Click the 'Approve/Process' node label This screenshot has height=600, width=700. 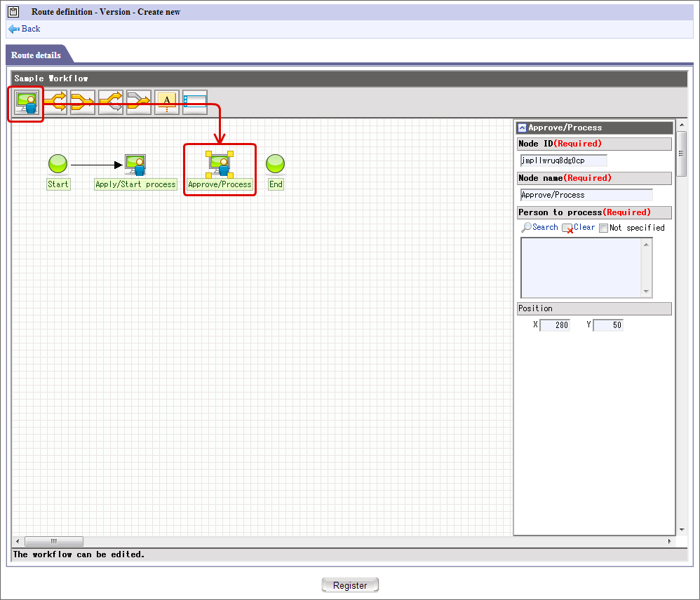[x=220, y=184]
